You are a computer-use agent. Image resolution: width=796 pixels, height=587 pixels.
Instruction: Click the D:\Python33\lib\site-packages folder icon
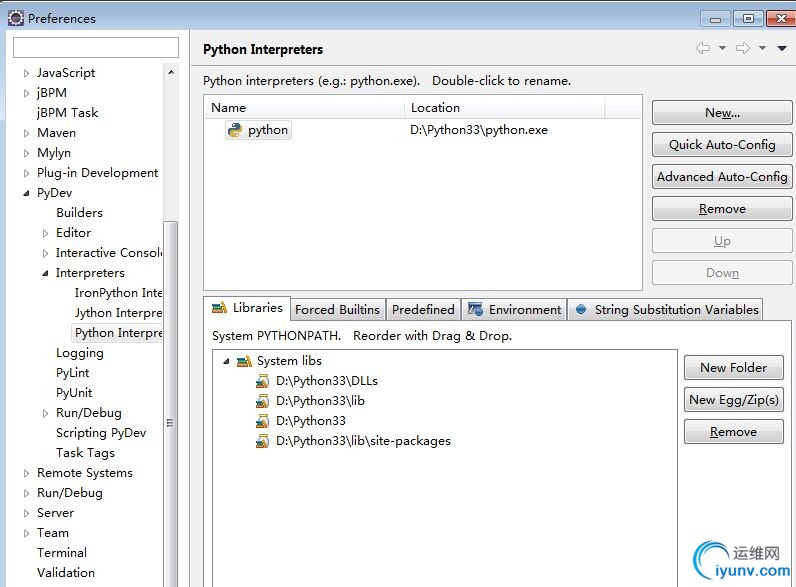[262, 441]
